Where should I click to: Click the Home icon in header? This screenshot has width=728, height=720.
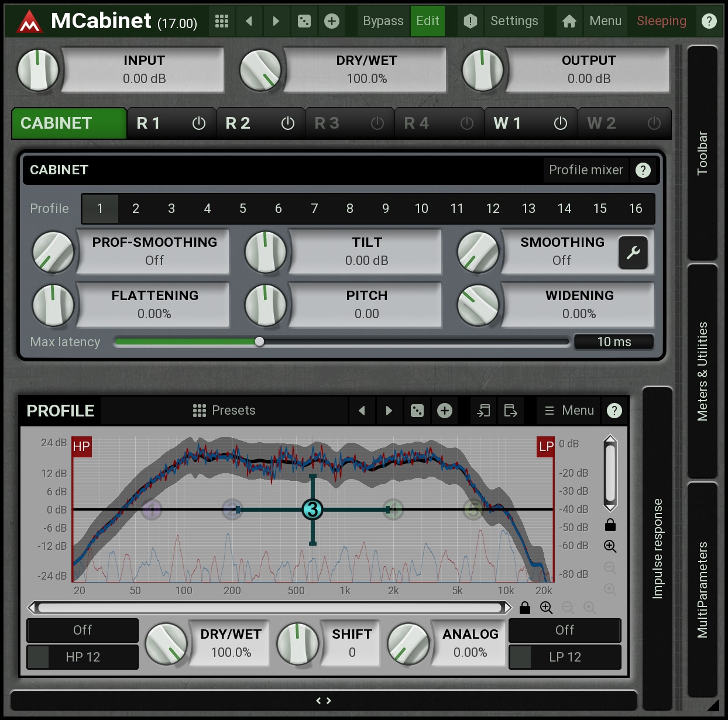click(569, 21)
